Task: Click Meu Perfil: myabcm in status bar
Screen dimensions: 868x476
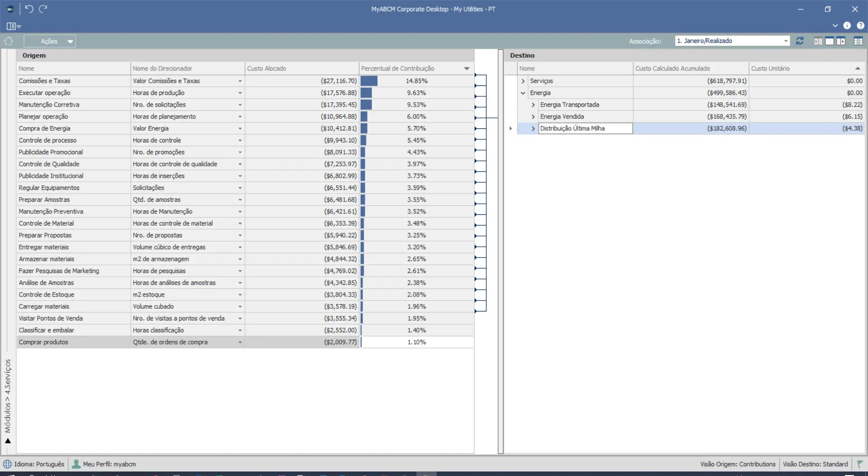Action: coord(104,464)
